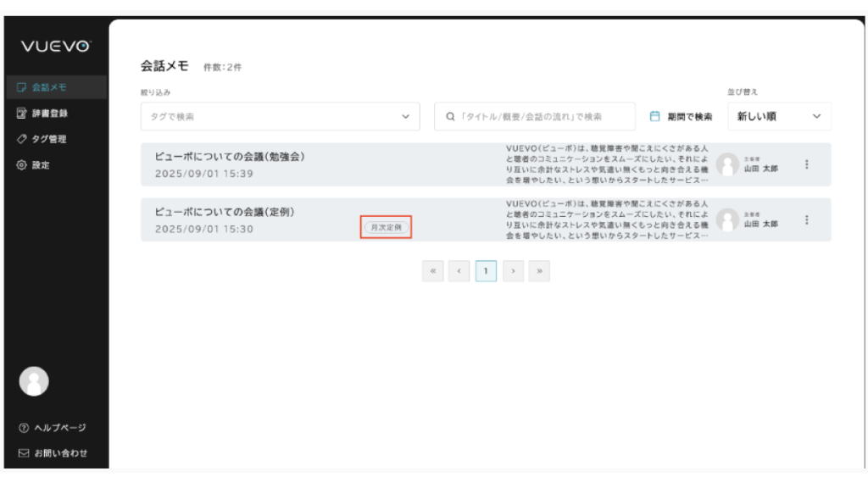
Task: Open the ヘルプページ link
Action: pos(53,428)
